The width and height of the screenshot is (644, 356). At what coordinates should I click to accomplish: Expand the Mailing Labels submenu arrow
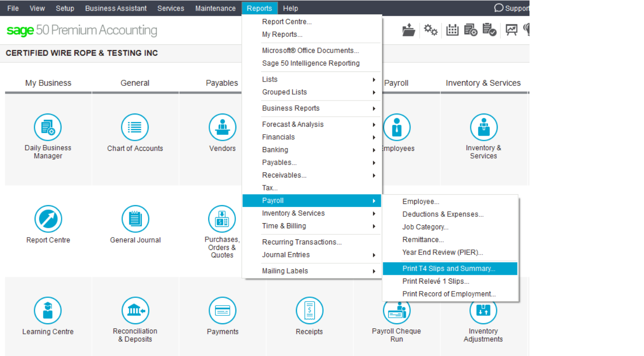pyautogui.click(x=374, y=271)
